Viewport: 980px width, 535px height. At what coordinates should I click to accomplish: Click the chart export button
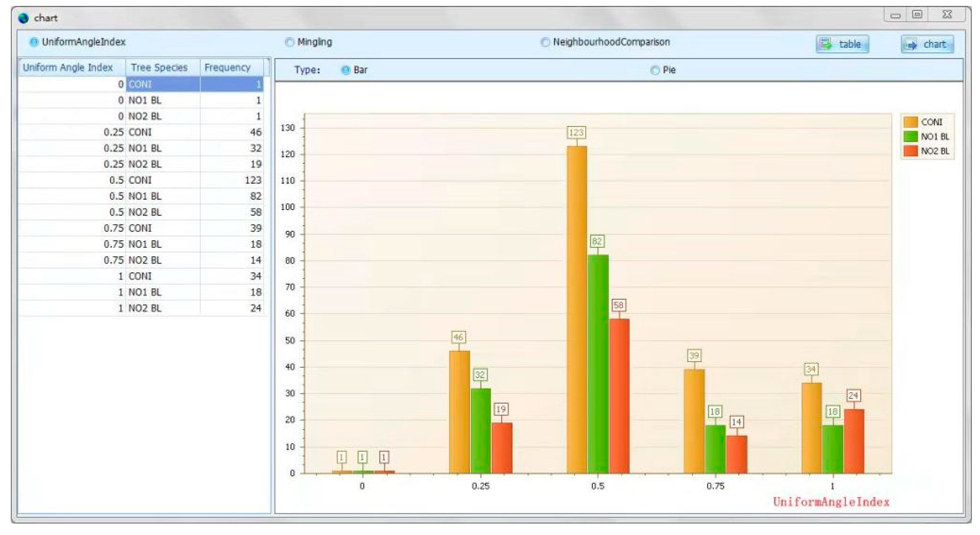[927, 45]
